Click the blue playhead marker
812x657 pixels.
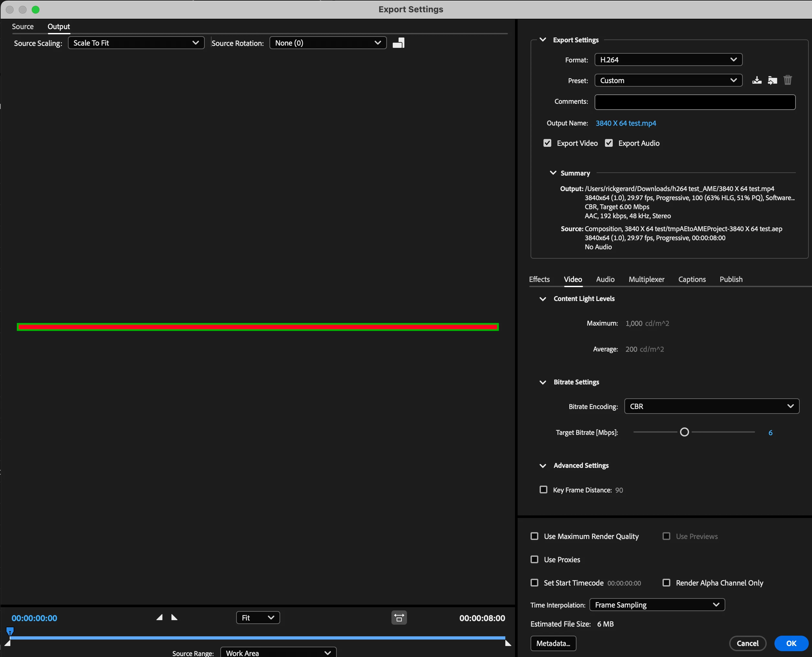click(x=10, y=630)
